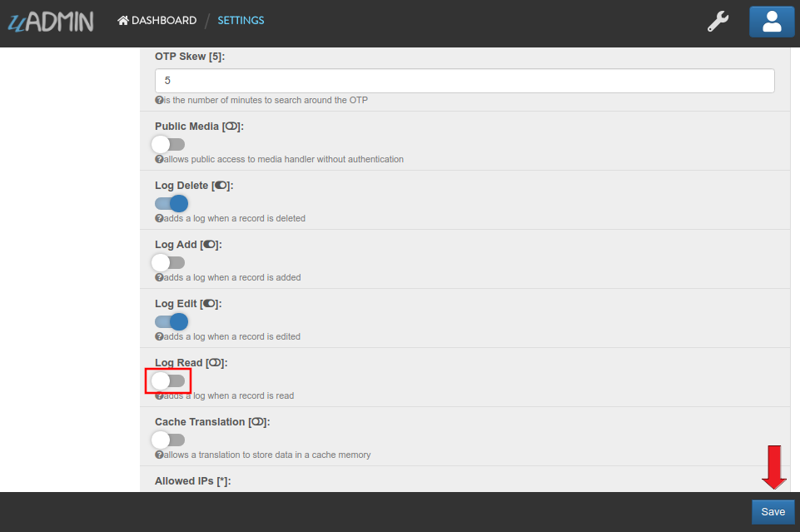This screenshot has width=800, height=532.
Task: Open the user profile icon button
Action: click(x=772, y=22)
